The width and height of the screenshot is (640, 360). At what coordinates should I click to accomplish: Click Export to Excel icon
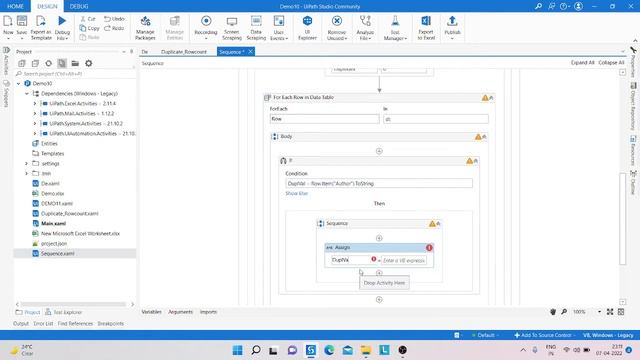pyautogui.click(x=426, y=21)
